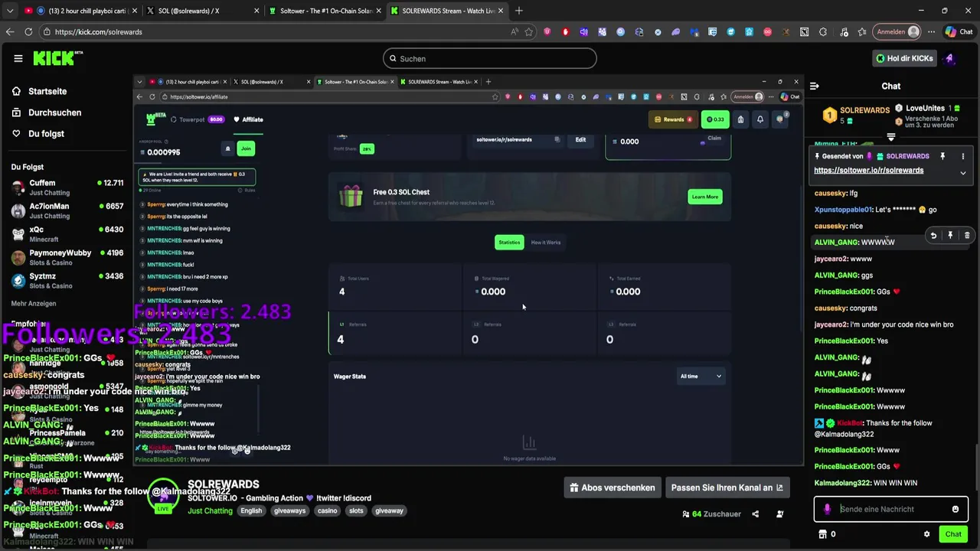The width and height of the screenshot is (980, 551).
Task: Select How it Works tab in stream
Action: coord(546,243)
